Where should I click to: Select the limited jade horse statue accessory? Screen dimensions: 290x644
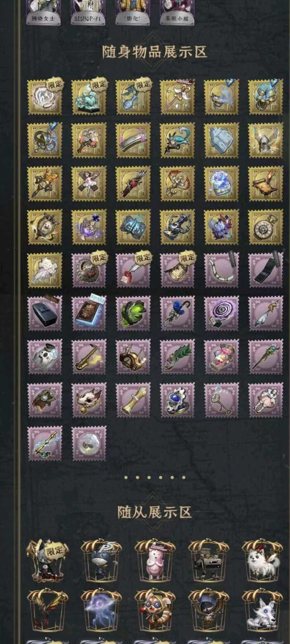[x=89, y=97]
